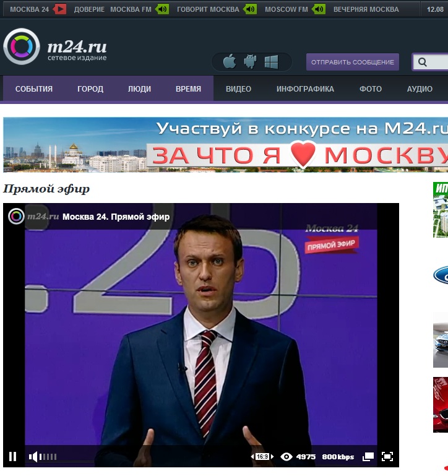Open the Говорит Москва text link

click(x=208, y=9)
